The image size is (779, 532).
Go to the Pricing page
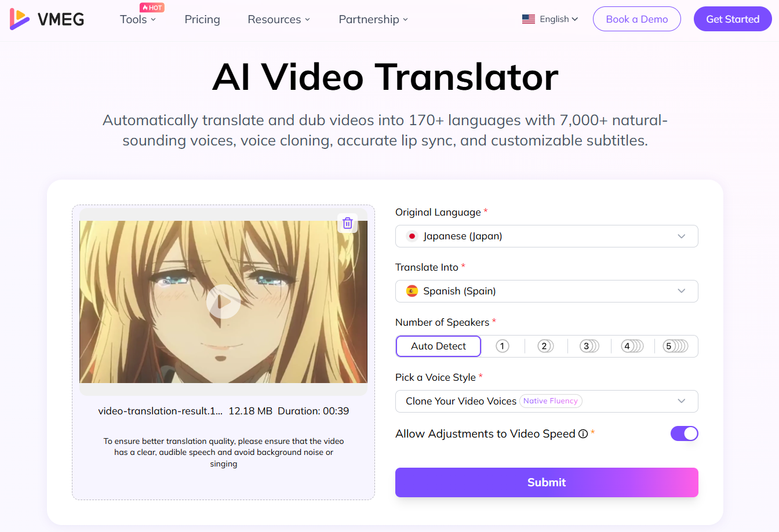point(202,20)
